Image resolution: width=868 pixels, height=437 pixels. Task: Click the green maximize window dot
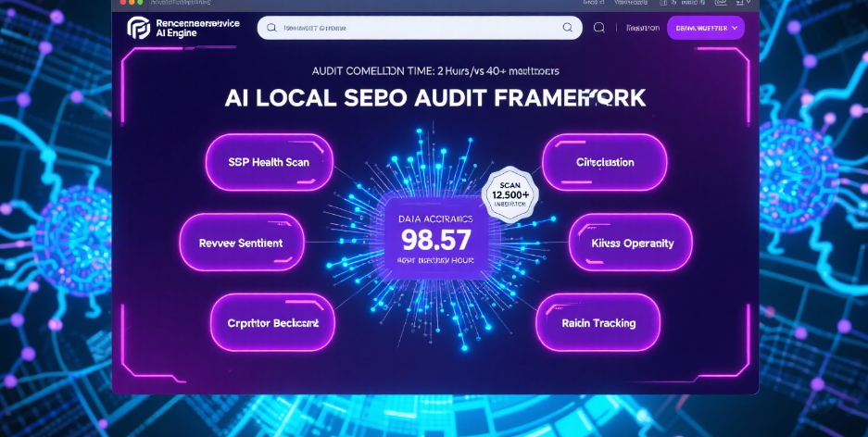coord(140,4)
